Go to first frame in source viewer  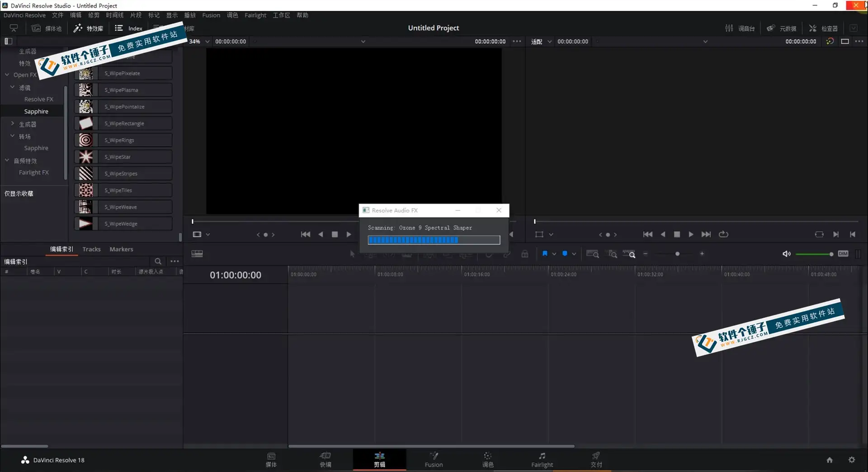[306, 234]
